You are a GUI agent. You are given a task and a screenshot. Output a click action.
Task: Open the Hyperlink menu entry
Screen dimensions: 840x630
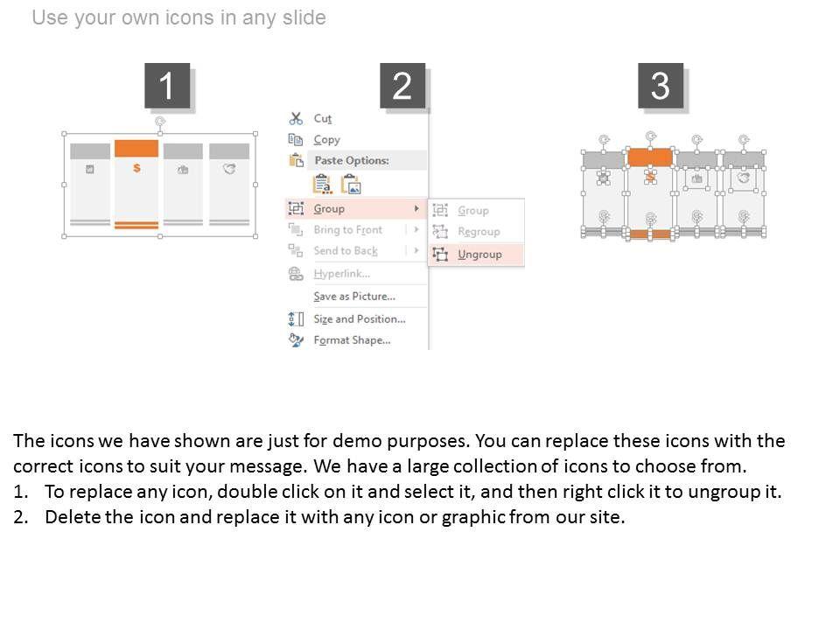coord(341,274)
